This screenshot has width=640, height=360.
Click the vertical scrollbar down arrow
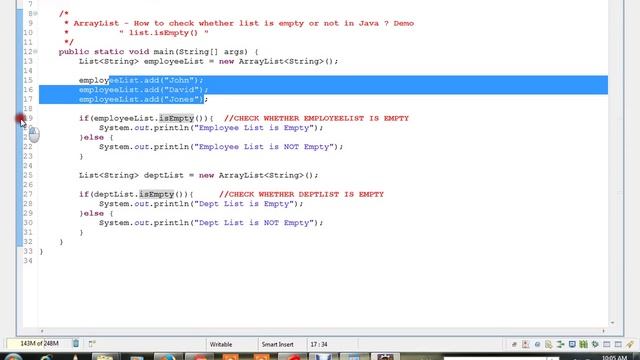(612, 323)
